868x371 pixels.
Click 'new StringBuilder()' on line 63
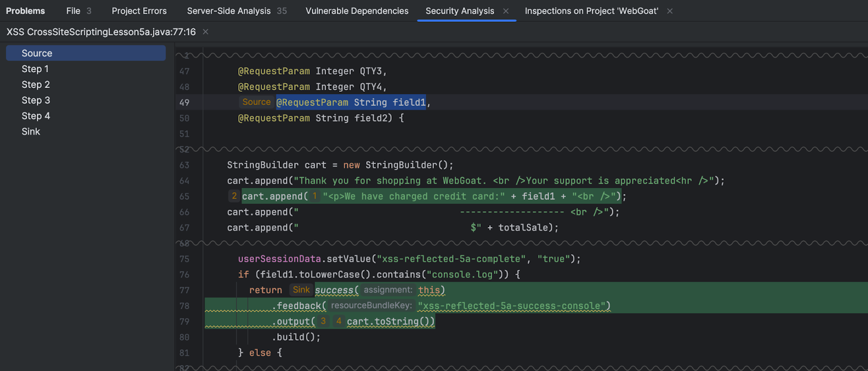click(x=395, y=165)
